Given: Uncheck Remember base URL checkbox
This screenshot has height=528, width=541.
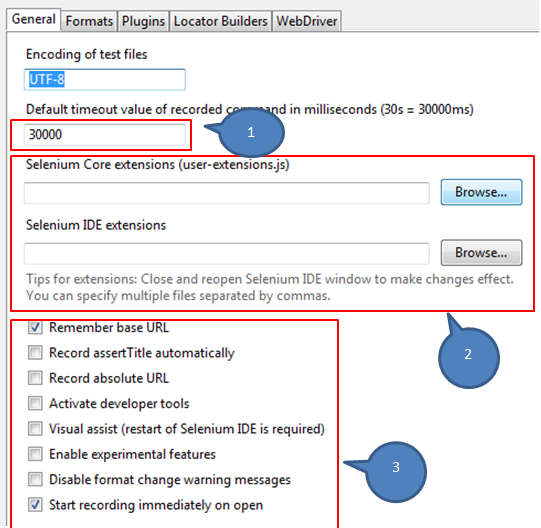Looking at the screenshot, I should [35, 327].
